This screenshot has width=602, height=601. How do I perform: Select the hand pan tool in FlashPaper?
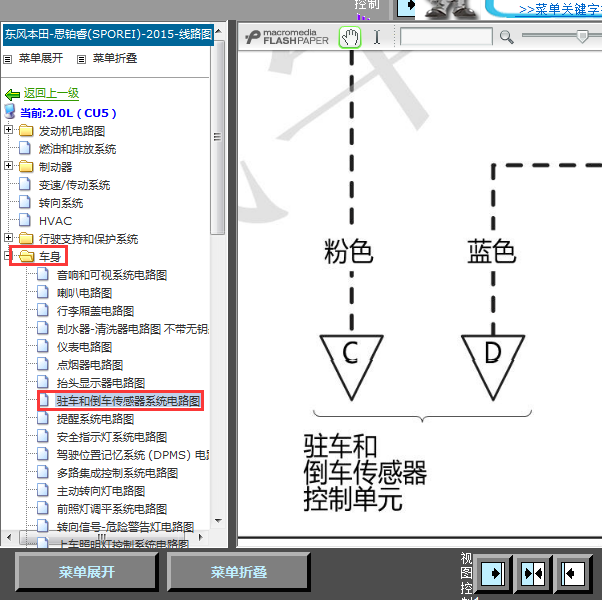(350, 37)
